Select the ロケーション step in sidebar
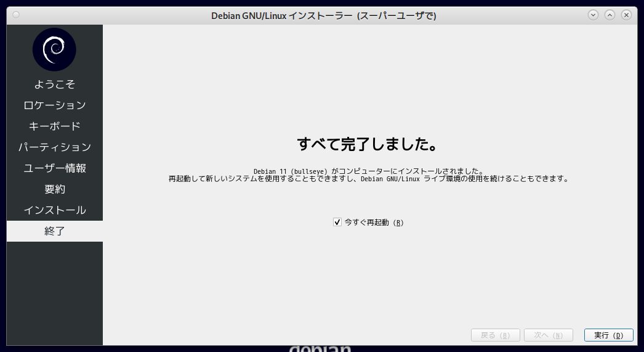 [x=55, y=105]
